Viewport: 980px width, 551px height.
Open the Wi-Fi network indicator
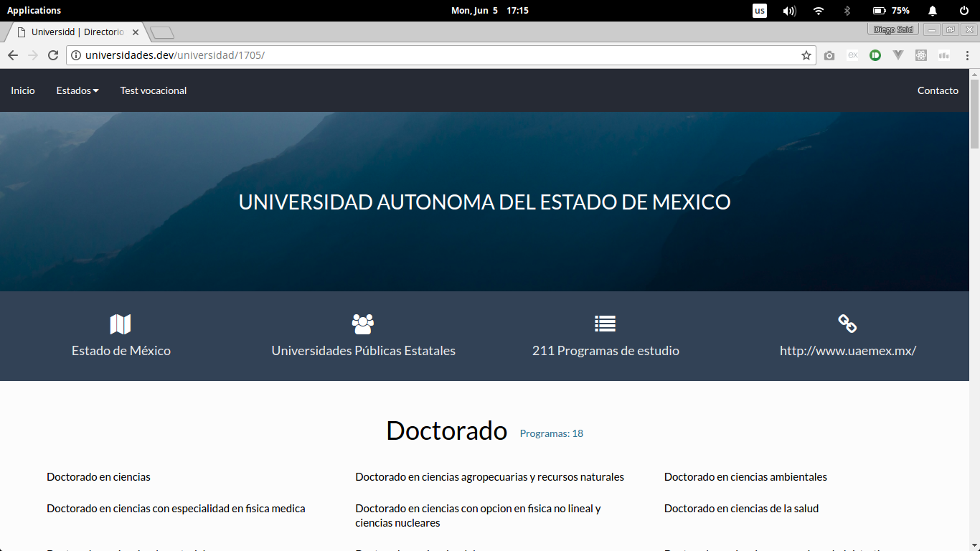coord(819,10)
